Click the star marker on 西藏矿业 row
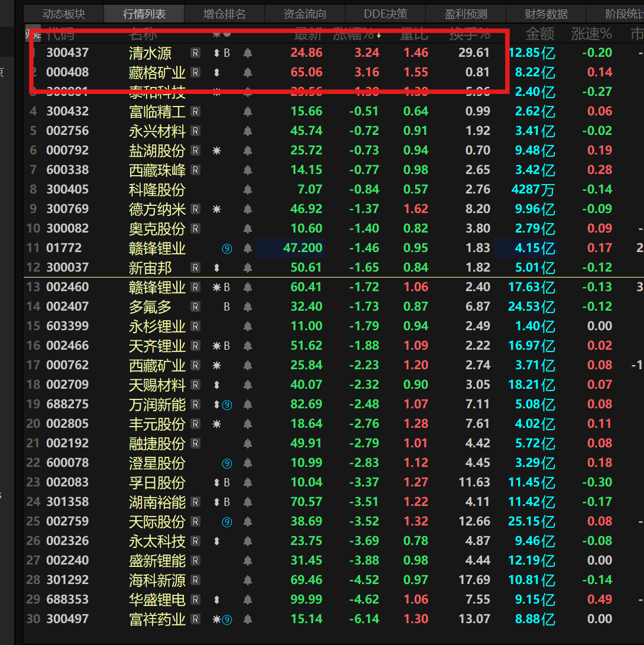The height and width of the screenshot is (645, 644). tap(216, 365)
